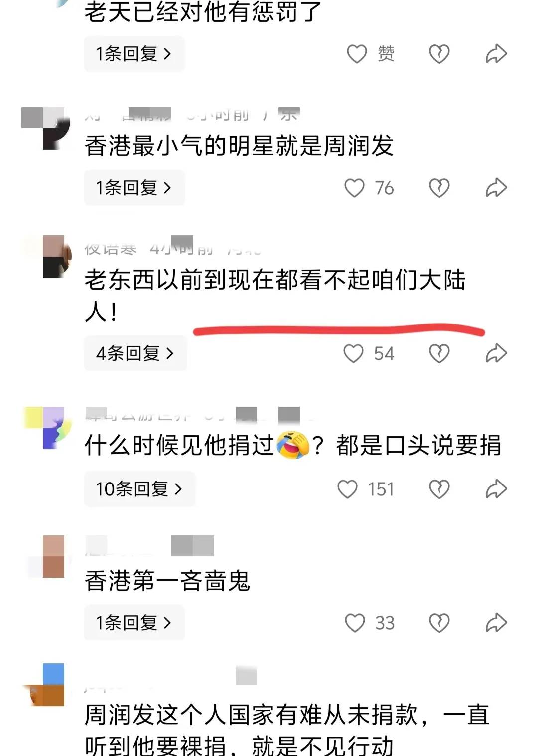
Task: Share the 香港最小气的明星 comment
Action: 496,188
